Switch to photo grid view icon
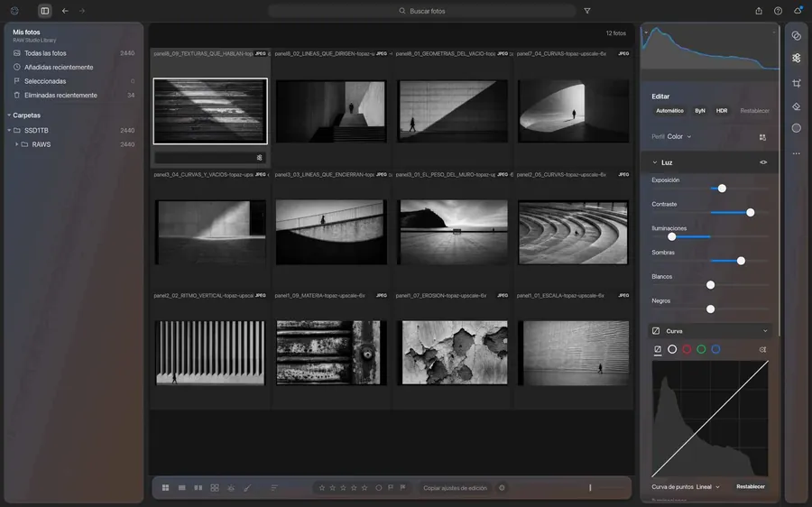Image resolution: width=812 pixels, height=507 pixels. [x=166, y=488]
